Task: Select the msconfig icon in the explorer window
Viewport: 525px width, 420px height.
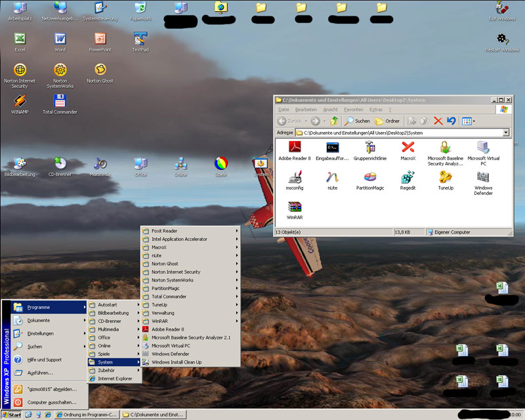Action: [295, 180]
